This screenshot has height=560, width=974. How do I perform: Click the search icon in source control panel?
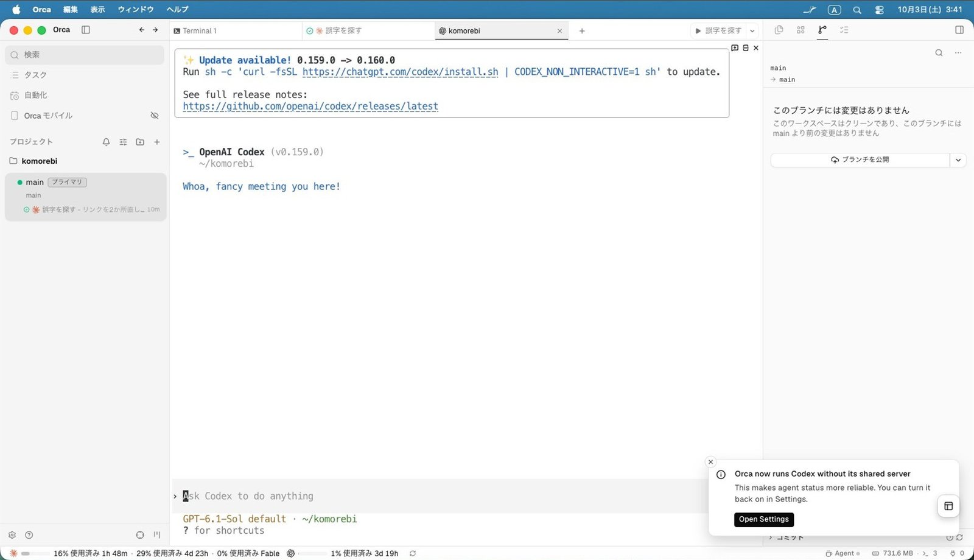(939, 53)
